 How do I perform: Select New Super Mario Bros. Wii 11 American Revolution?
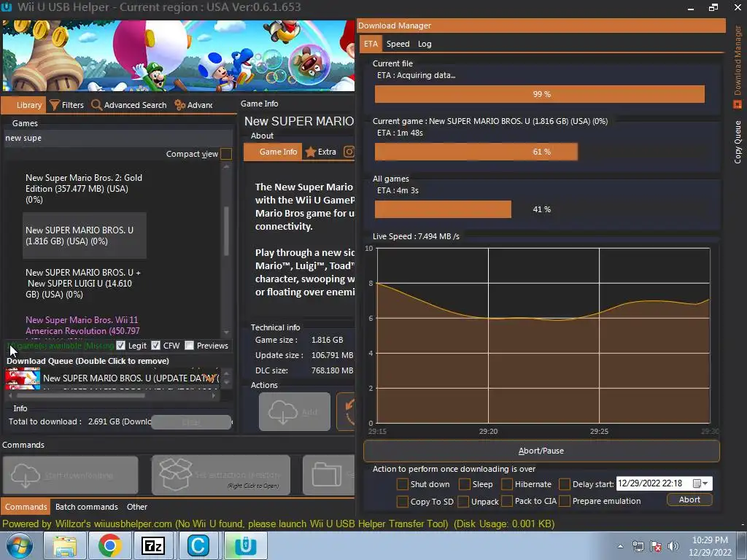click(85, 326)
